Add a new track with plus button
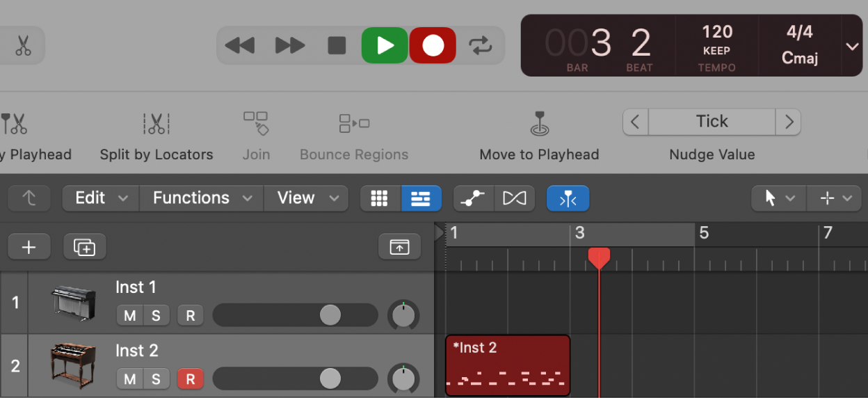Screen dimensions: 868x398 29,247
